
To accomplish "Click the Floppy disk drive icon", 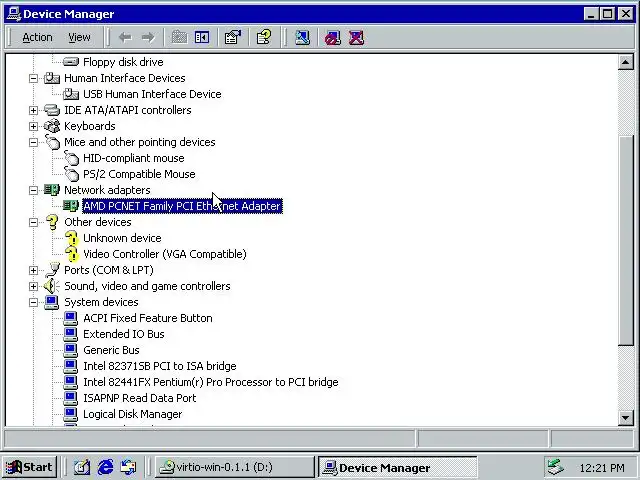I will (x=71, y=62).
